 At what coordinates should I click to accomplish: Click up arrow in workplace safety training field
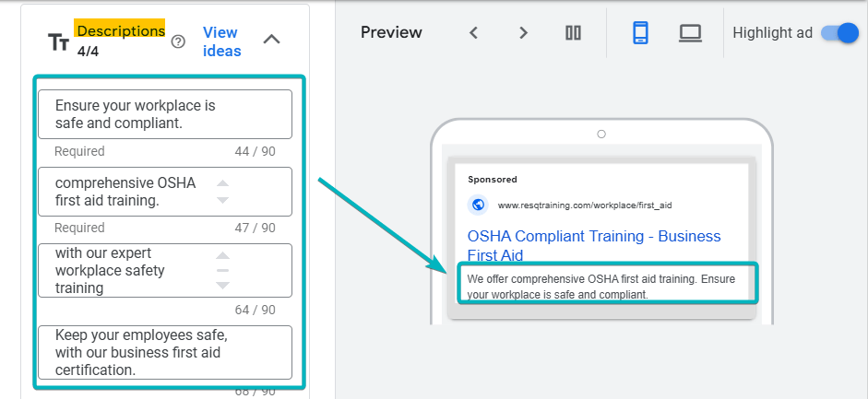pos(222,255)
